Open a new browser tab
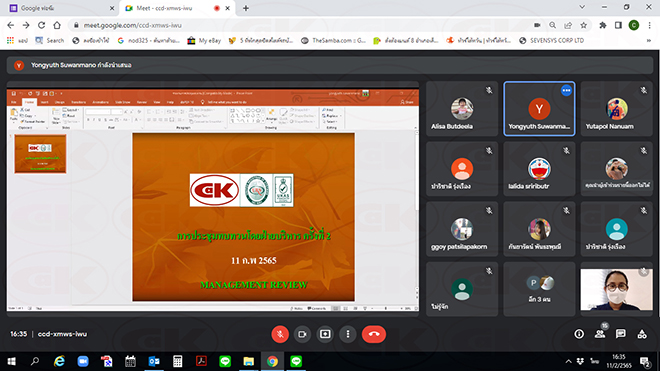The height and width of the screenshot is (371, 660). point(246,8)
